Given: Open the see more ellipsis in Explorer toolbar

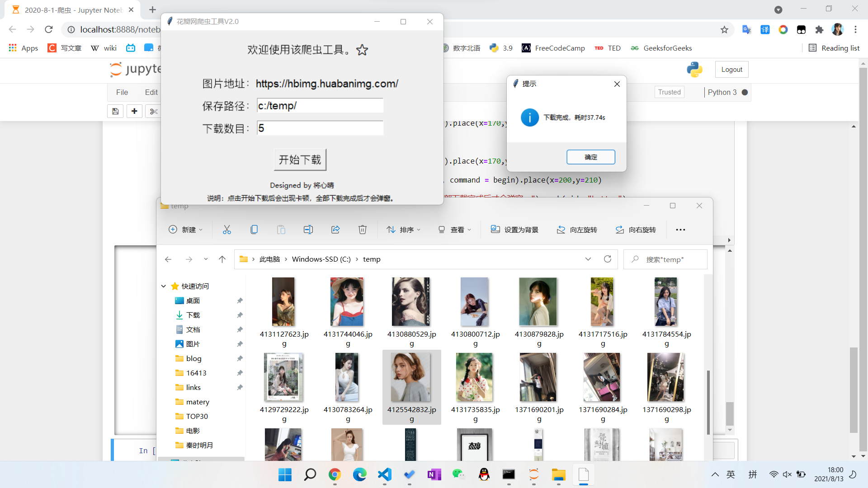Looking at the screenshot, I should [x=680, y=230].
